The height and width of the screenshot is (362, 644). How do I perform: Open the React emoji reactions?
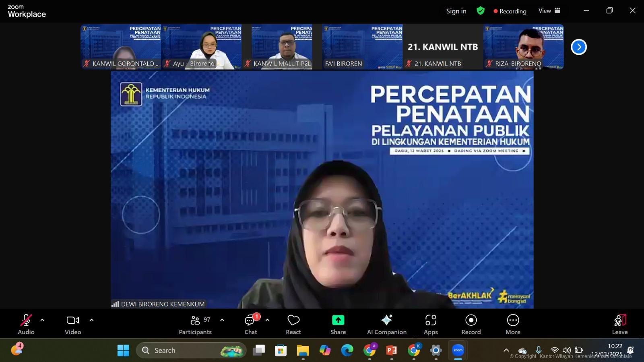[x=293, y=324]
